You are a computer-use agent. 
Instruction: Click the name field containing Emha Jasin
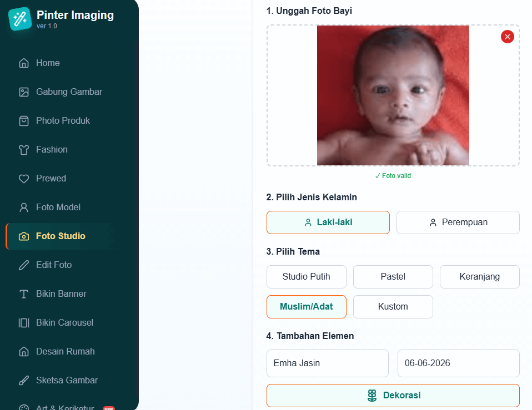328,363
